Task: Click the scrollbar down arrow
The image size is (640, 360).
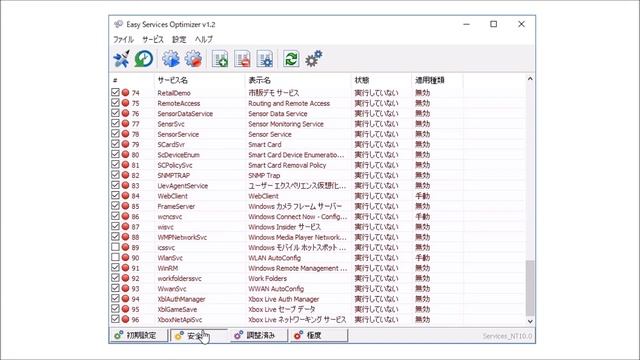Action: [530, 321]
